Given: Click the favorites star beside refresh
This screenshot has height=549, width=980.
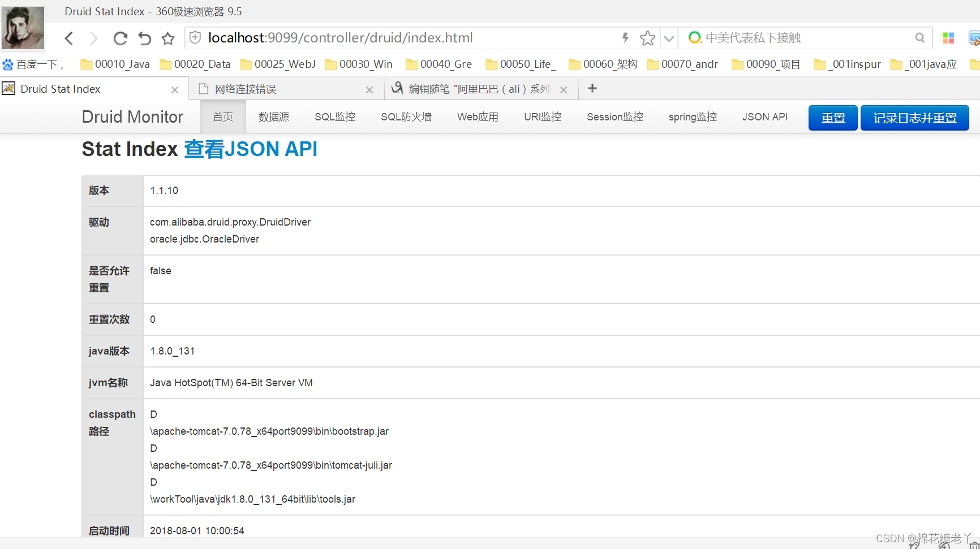Looking at the screenshot, I should point(168,38).
